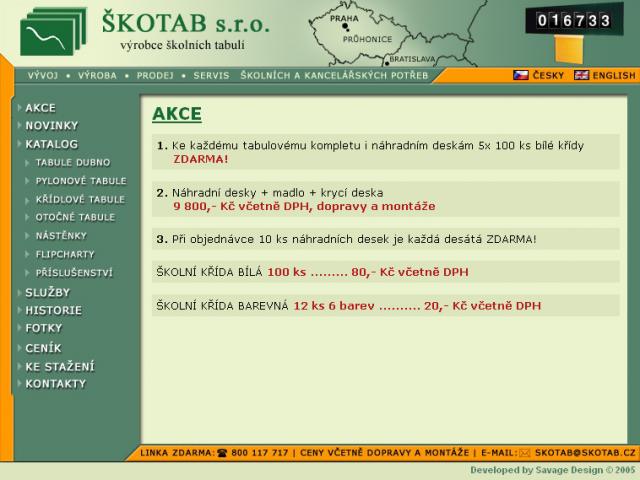Open the SLUŽBY menu item
Viewport: 640px width, 480px height.
coord(48,293)
